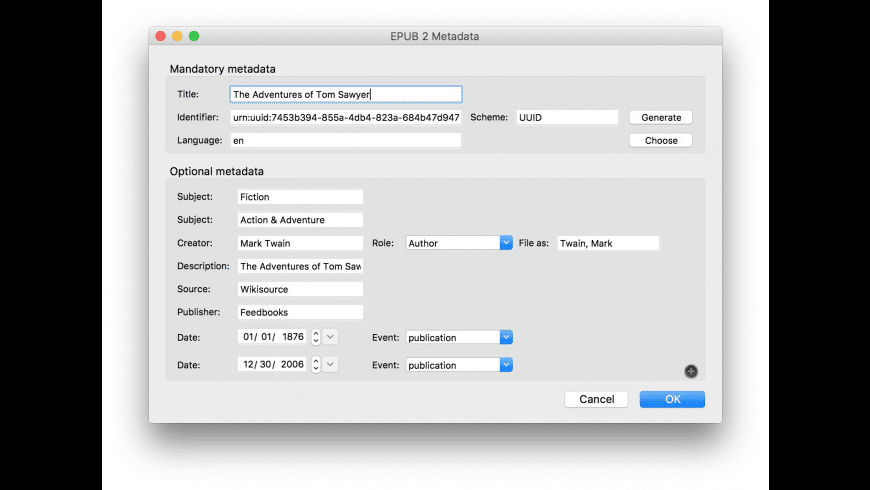870x490 pixels.
Task: Focus the Scheme field containing UUID
Action: [x=567, y=117]
